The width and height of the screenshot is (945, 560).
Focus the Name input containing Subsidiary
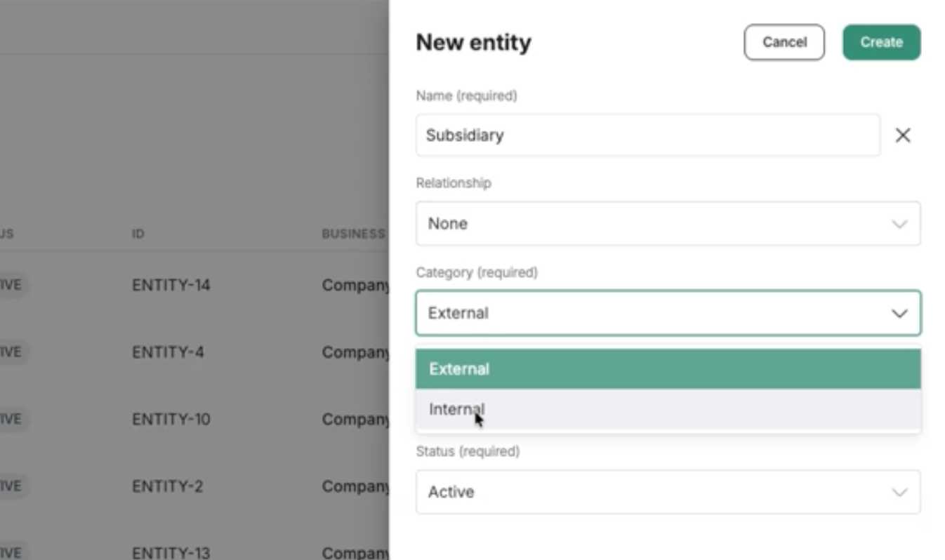click(647, 135)
